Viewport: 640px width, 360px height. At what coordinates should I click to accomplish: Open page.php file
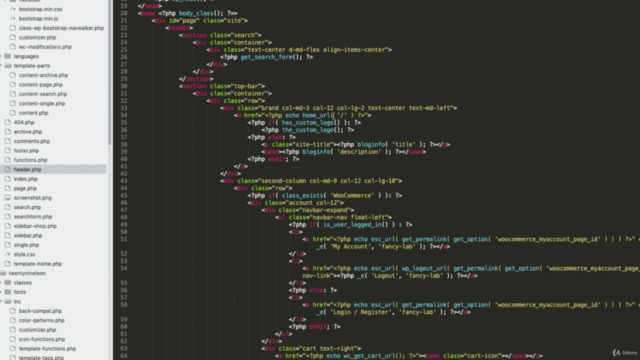tap(25, 188)
